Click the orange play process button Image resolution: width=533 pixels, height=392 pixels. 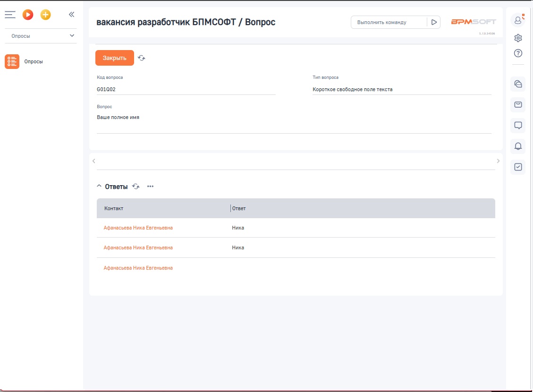pos(28,15)
